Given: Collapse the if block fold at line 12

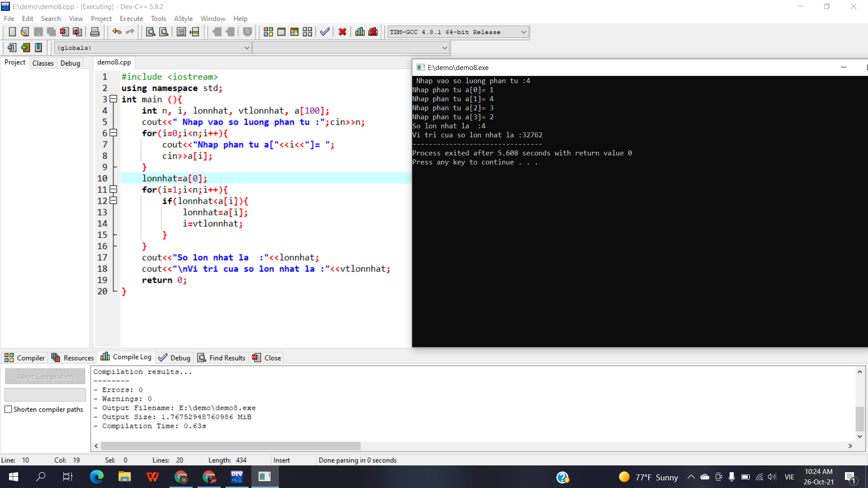Looking at the screenshot, I should pyautogui.click(x=113, y=201).
